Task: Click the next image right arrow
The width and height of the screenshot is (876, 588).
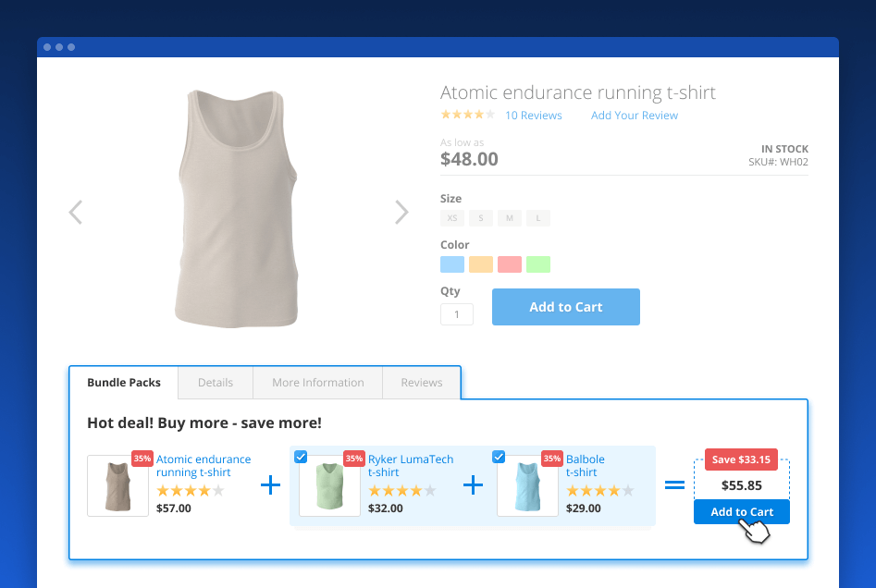Action: click(x=401, y=213)
